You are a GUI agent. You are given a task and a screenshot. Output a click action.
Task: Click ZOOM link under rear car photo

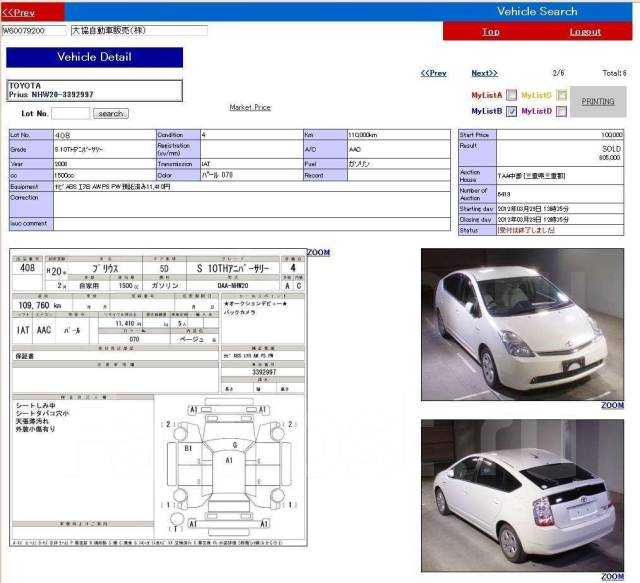[x=612, y=576]
